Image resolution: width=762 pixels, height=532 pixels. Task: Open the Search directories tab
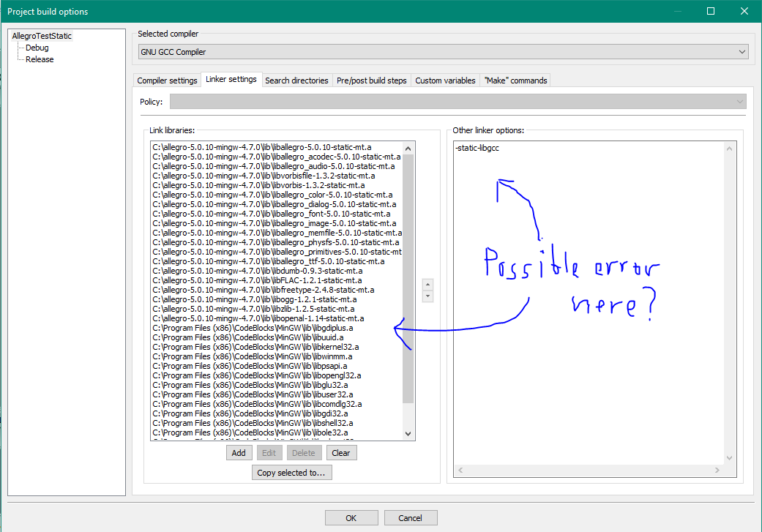point(296,80)
